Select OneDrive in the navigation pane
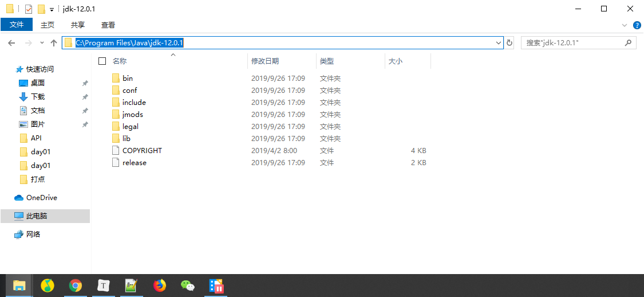The image size is (644, 297). point(41,198)
